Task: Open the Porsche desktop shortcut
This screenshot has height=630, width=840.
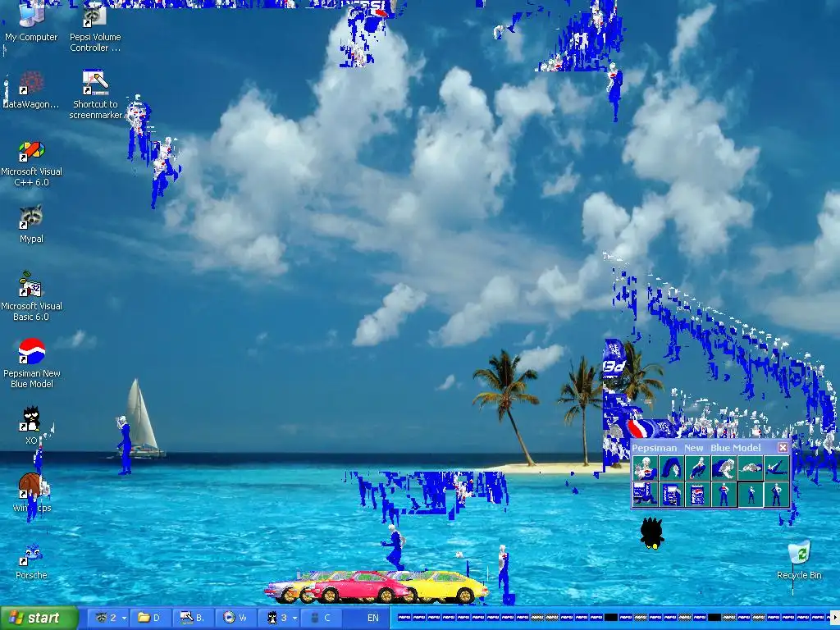Action: (31, 561)
